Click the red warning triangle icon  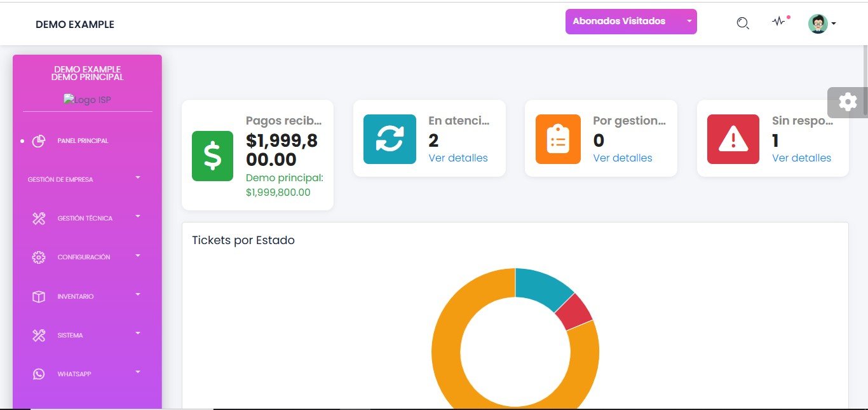tap(733, 139)
